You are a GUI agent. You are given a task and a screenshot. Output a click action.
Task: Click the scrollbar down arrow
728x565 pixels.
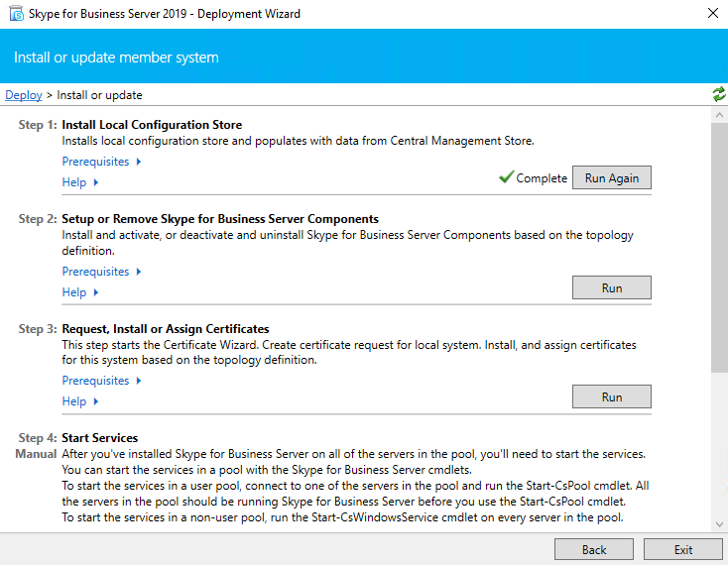pos(719,523)
